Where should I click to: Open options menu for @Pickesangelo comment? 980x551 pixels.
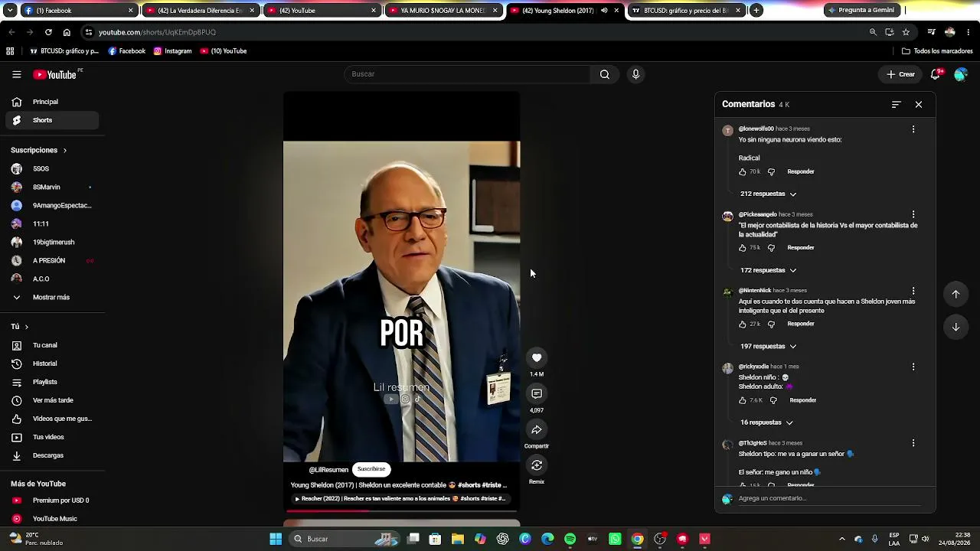click(x=913, y=214)
